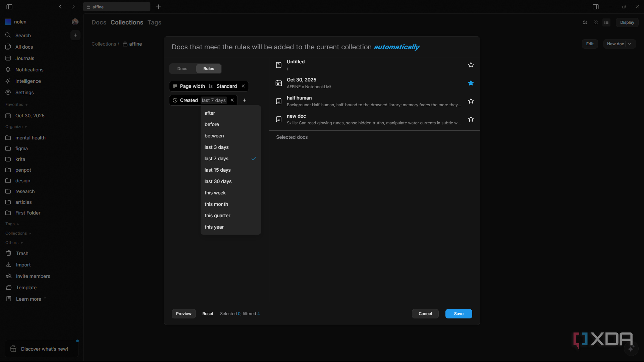The image size is (644, 362).
Task: Toggle right sidebar panel icon
Action: (596, 7)
